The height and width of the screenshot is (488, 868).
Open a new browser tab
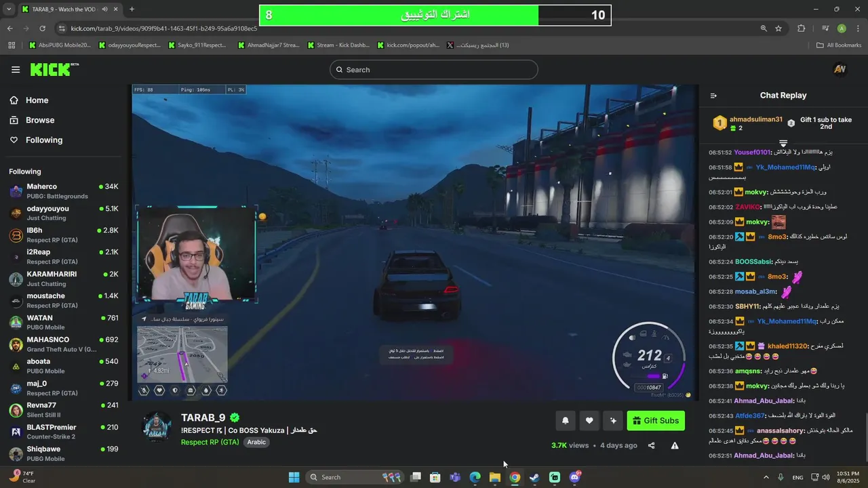(x=132, y=9)
